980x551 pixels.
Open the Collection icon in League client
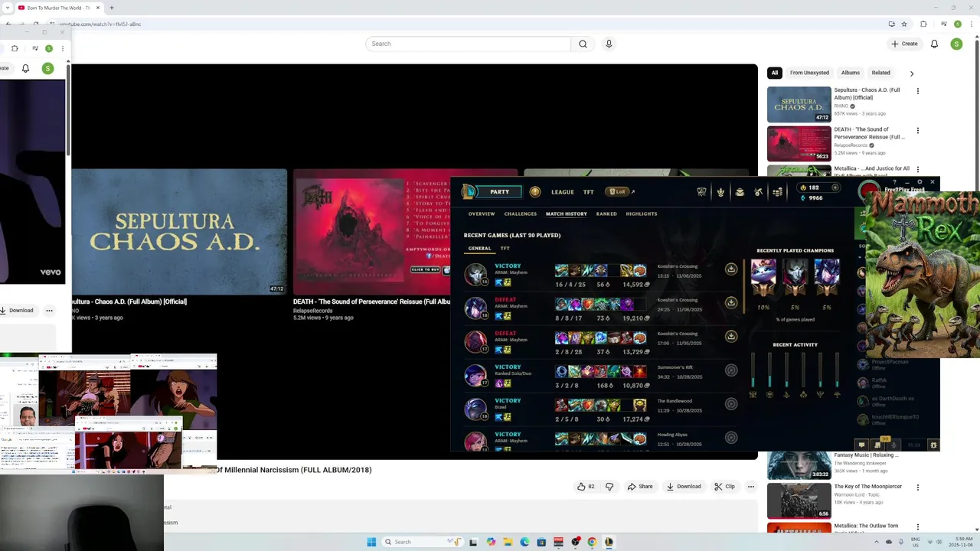720,192
